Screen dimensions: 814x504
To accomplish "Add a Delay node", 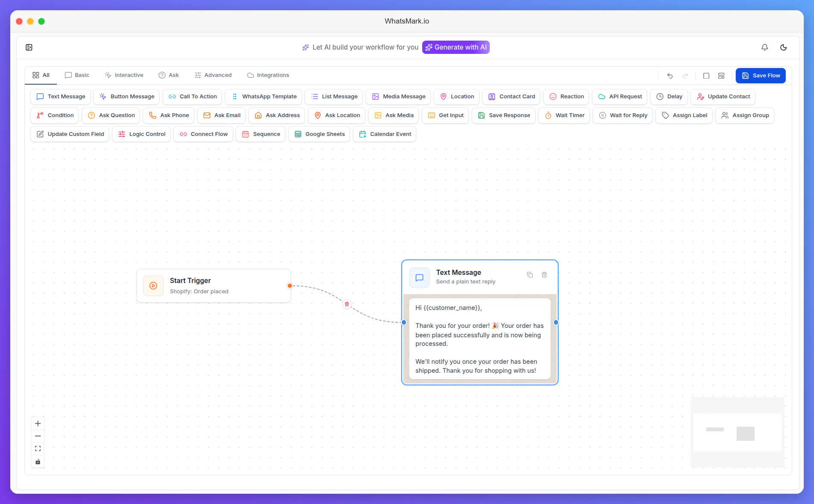I will 669,97.
